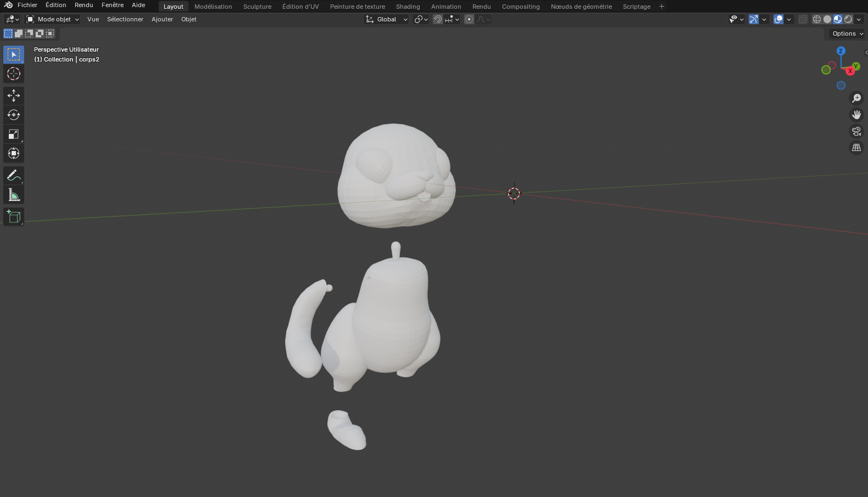This screenshot has height=497, width=868.
Task: Open the Ajouter menu
Action: pos(162,19)
